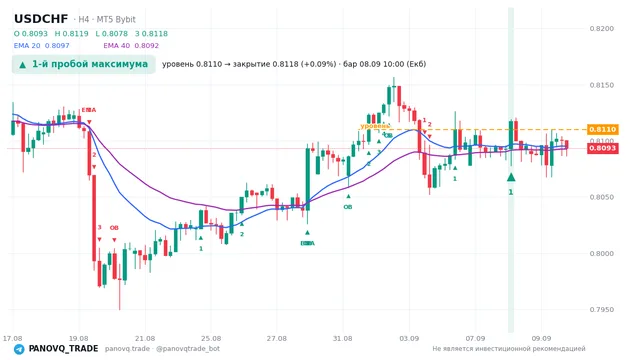Viewport: 640px width, 360px height.
Task: Click the 0.8050 price axis label
Action: point(602,197)
